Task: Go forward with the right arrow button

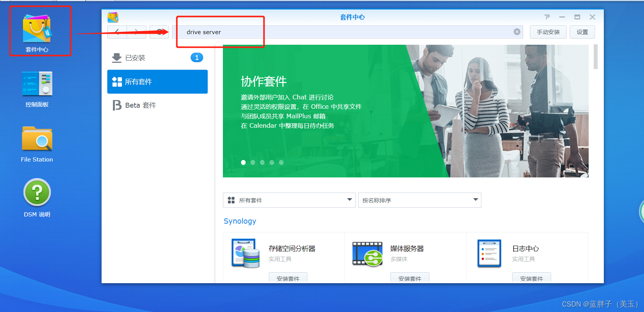Action: pos(136,32)
